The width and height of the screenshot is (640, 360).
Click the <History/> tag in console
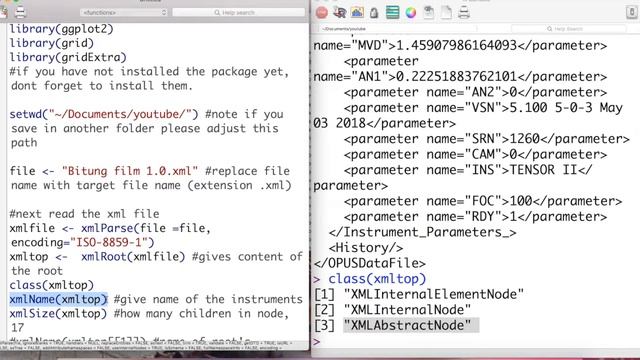pyautogui.click(x=366, y=248)
